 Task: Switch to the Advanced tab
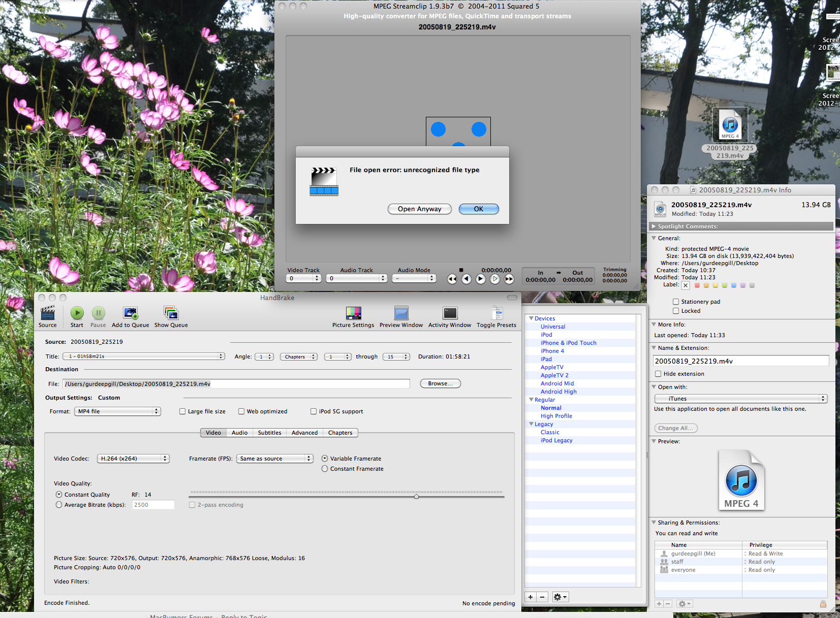click(304, 433)
